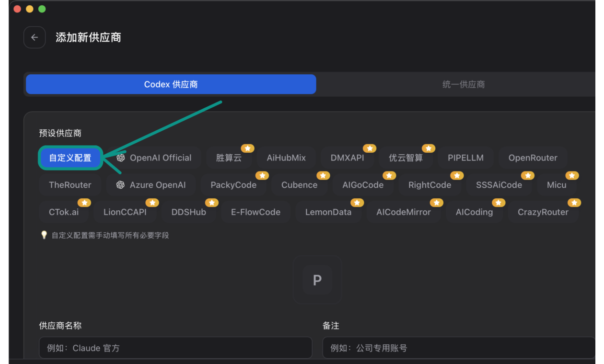
Task: Select AICoding preset
Action: click(474, 212)
